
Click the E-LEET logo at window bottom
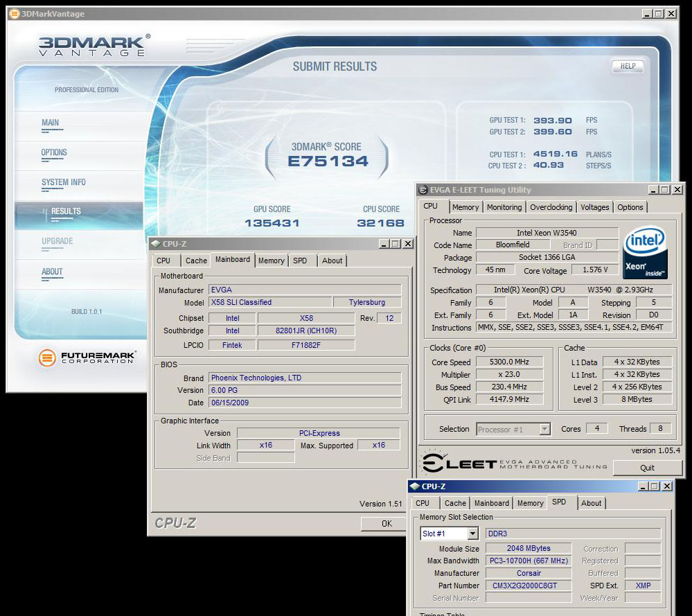pos(515,463)
